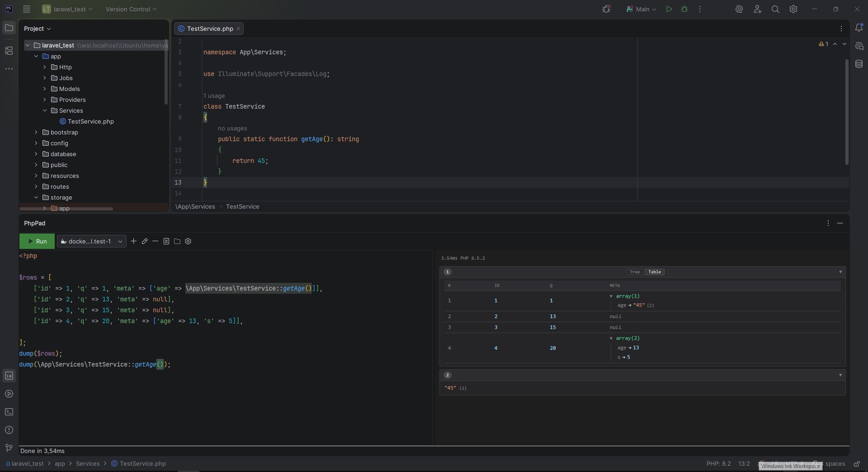Collapse the array(1) meta node

click(611, 296)
